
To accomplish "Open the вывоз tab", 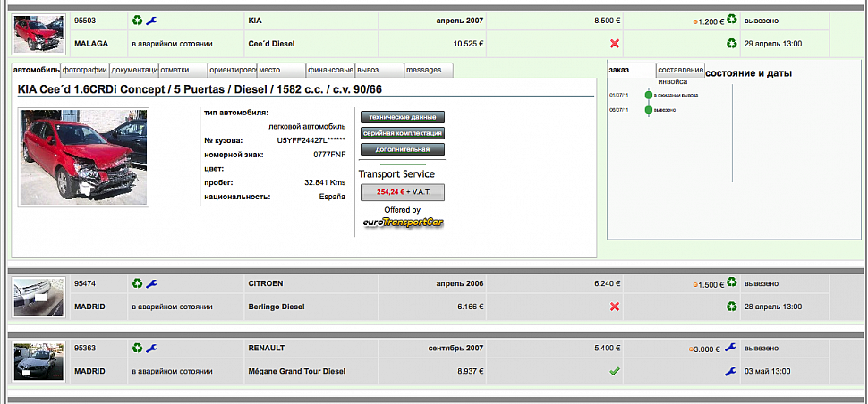I will click(379, 71).
